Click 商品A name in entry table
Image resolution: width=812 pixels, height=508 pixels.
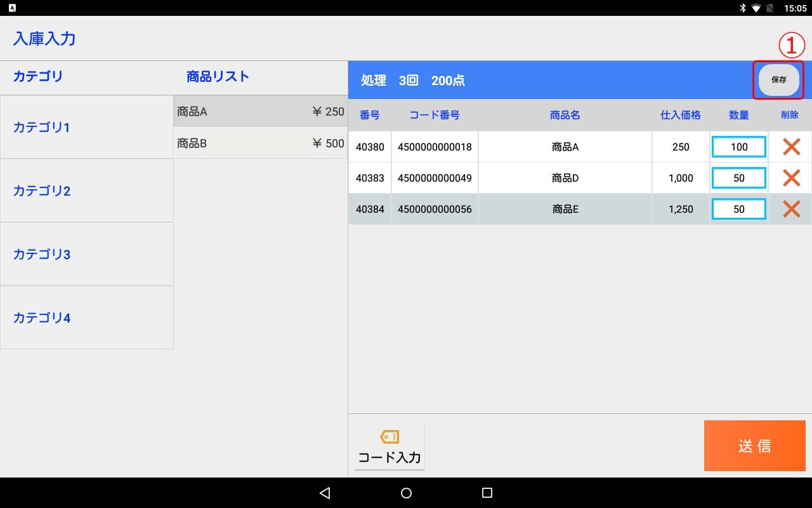[x=565, y=147]
